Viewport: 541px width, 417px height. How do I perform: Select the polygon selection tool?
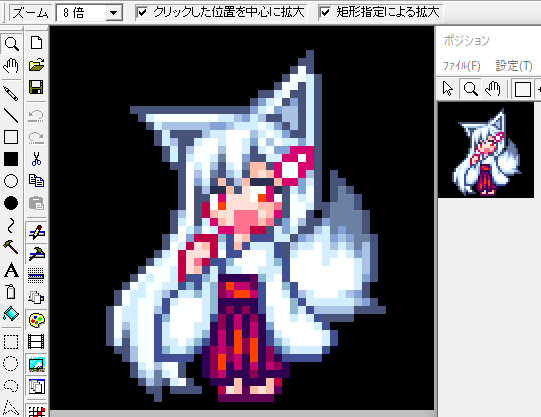click(11, 408)
